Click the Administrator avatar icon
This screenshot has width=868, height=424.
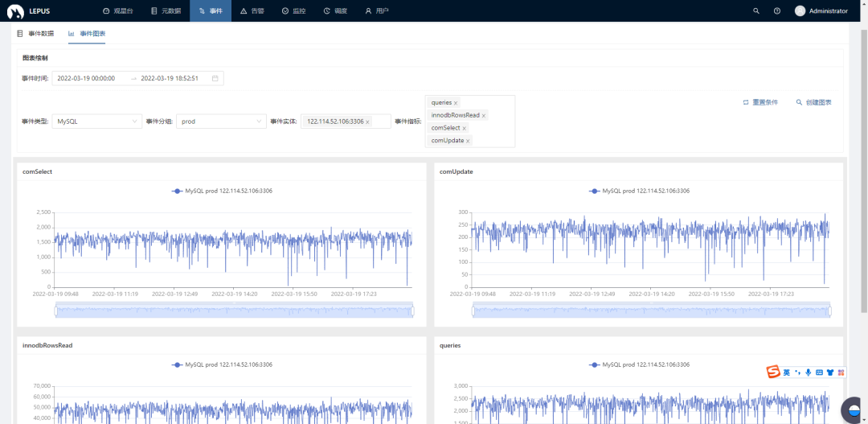[800, 11]
